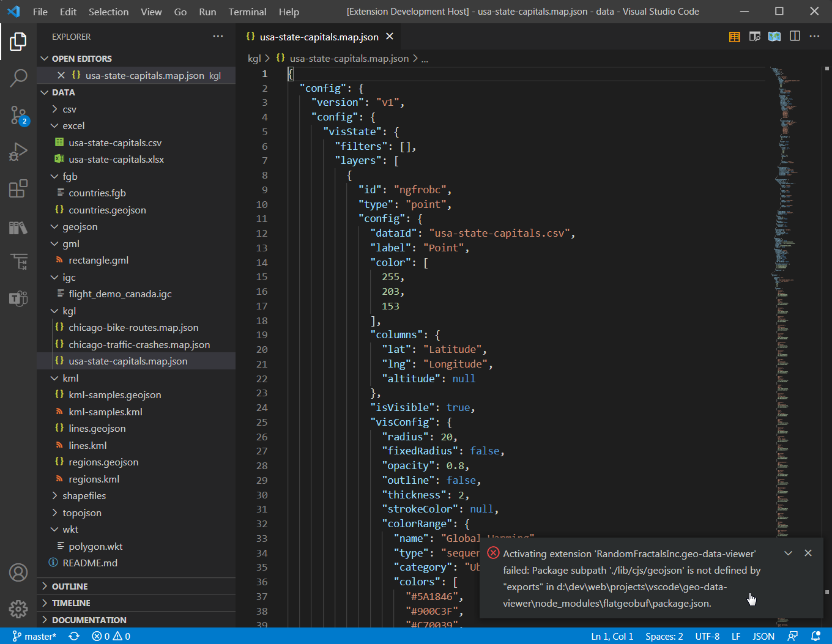Change encoding via UTF-8 status item
The image size is (832, 644).
[x=707, y=636]
